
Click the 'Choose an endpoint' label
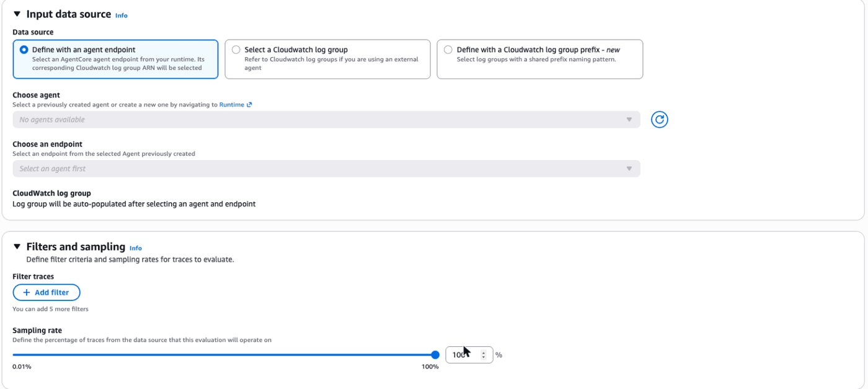click(x=47, y=144)
